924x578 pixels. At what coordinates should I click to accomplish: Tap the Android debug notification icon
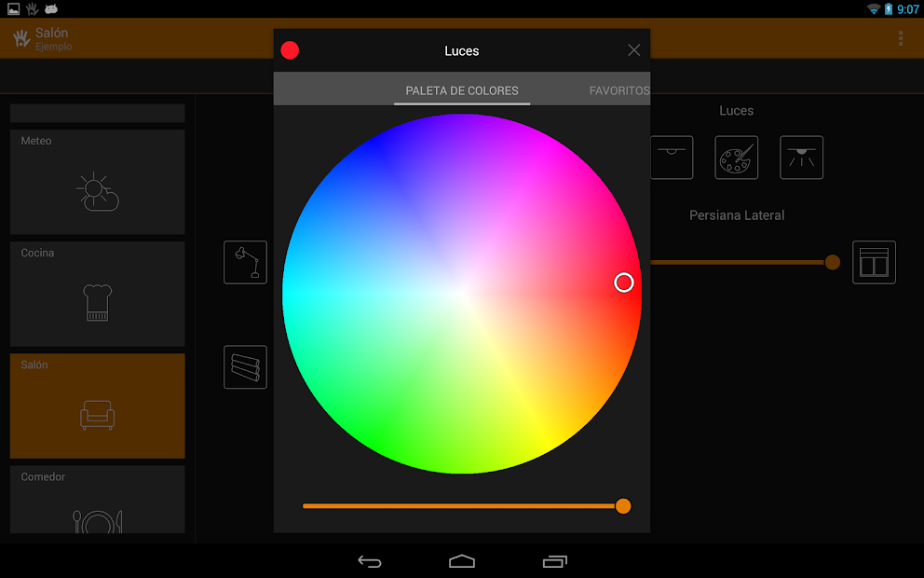click(51, 8)
